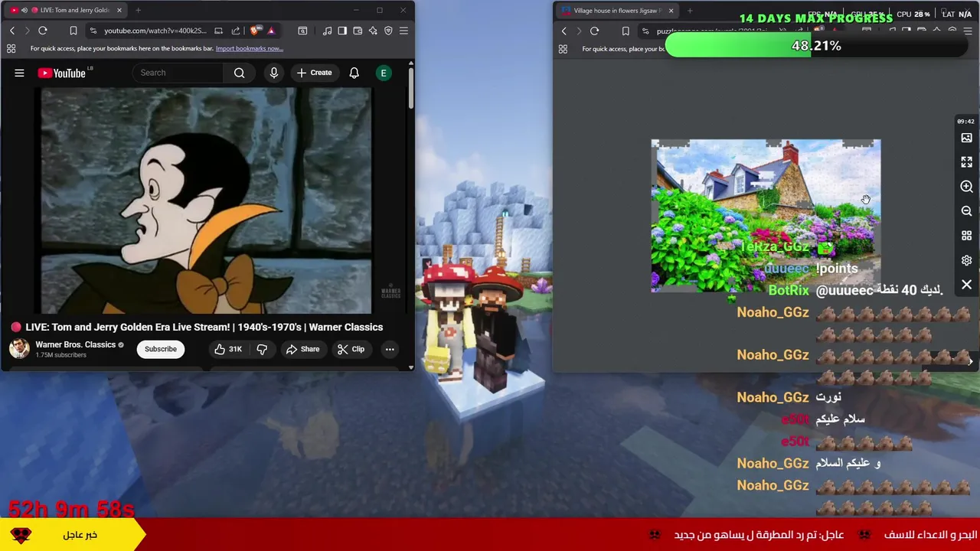Open YouTube notifications bell
The width and height of the screenshot is (980, 551).
[354, 73]
